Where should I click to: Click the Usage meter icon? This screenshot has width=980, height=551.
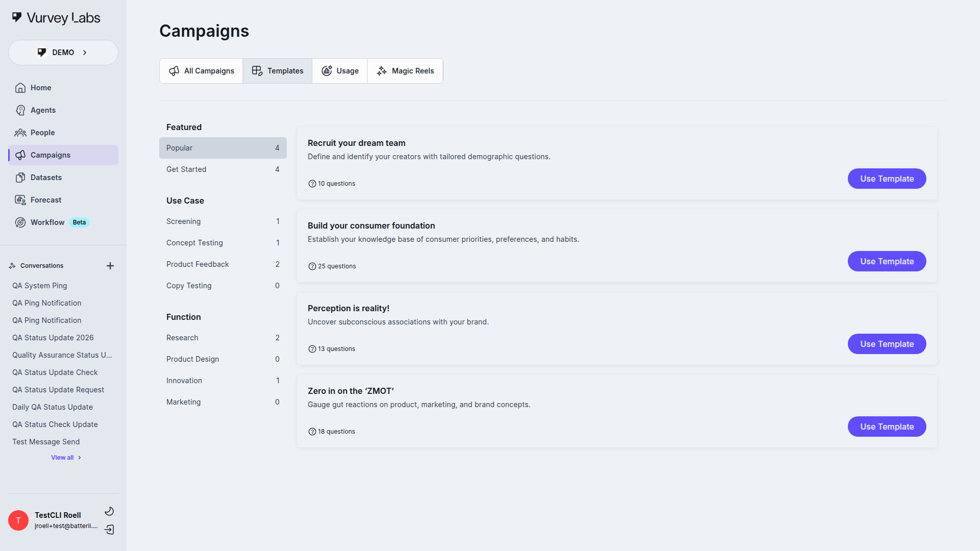[x=327, y=71]
